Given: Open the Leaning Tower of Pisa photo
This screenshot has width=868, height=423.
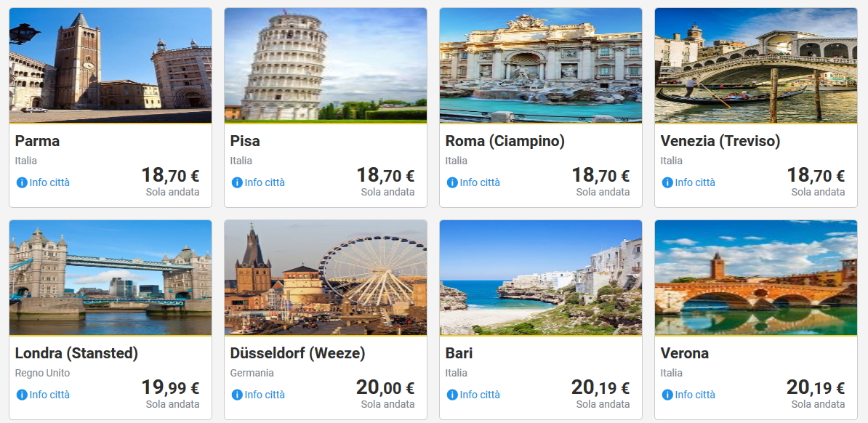Looking at the screenshot, I should pos(326,65).
